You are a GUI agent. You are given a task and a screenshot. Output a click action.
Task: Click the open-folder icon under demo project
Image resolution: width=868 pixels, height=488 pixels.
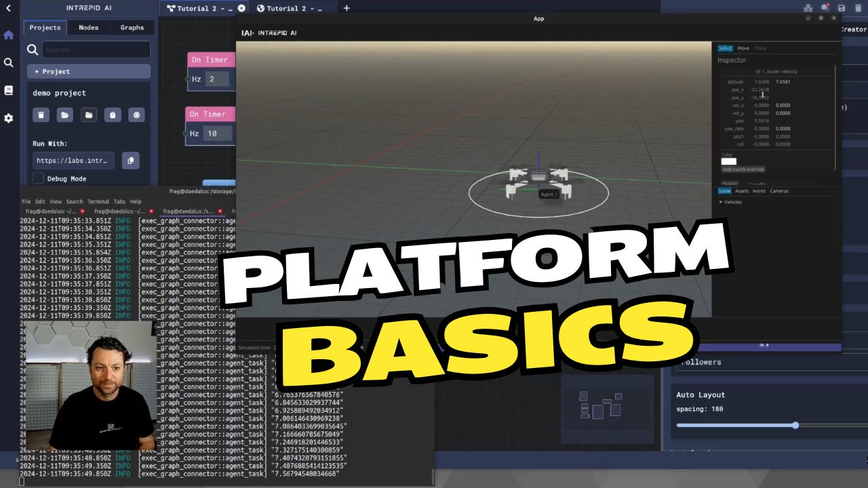pyautogui.click(x=64, y=115)
